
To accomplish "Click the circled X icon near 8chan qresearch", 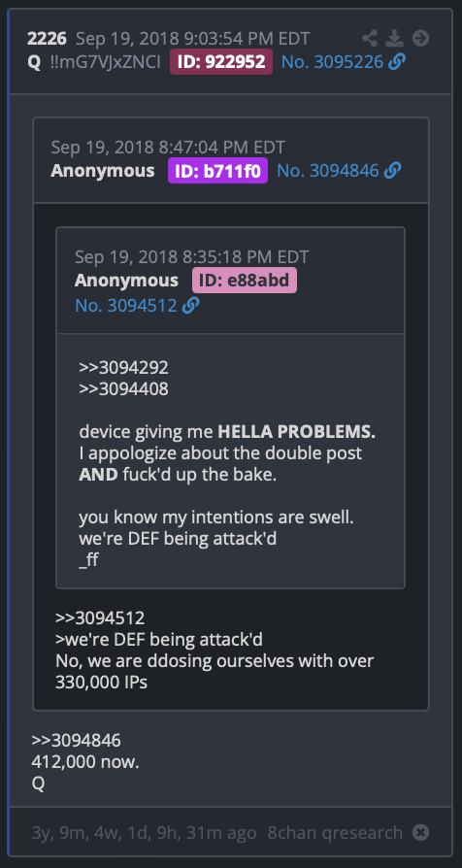I will coord(421,832).
